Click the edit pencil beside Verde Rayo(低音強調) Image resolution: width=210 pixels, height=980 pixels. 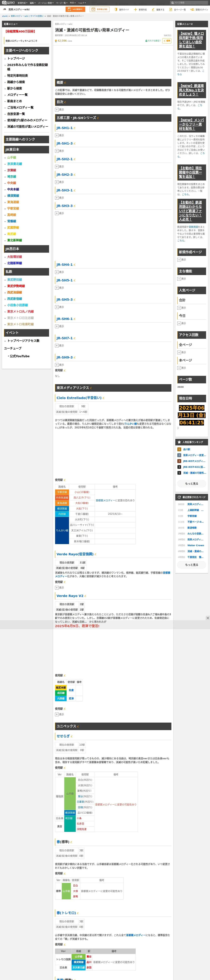(95, 554)
